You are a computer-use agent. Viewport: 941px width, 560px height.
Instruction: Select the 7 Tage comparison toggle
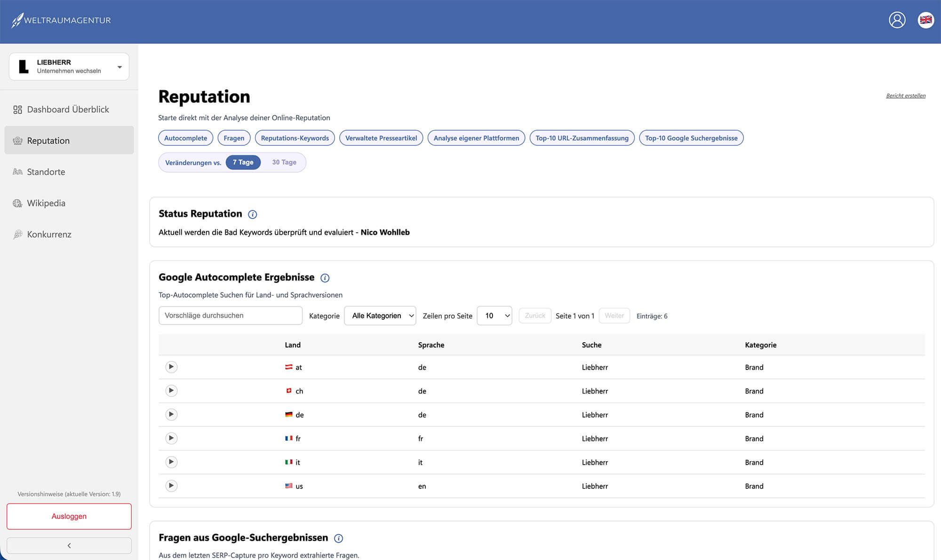(x=243, y=162)
